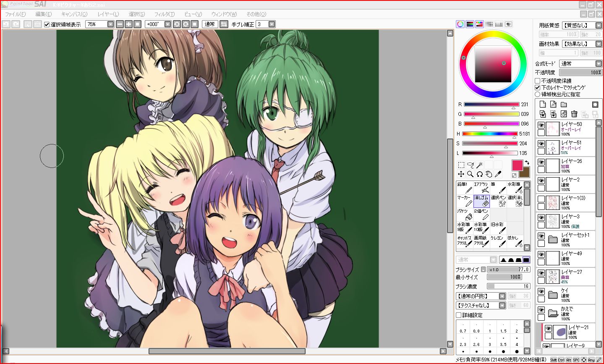Open the 手ブレ補正 stabilizer dropdown
Image resolution: width=604 pixels, height=364 pixels.
272,24
